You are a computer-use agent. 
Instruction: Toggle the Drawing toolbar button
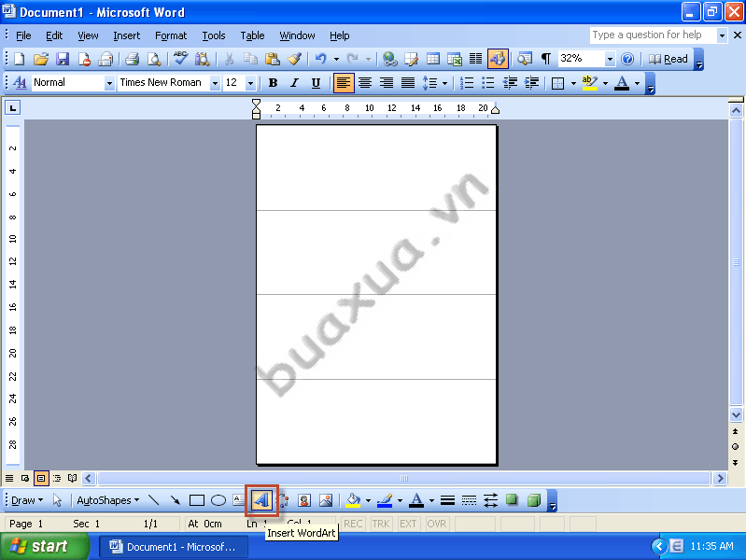(x=498, y=59)
